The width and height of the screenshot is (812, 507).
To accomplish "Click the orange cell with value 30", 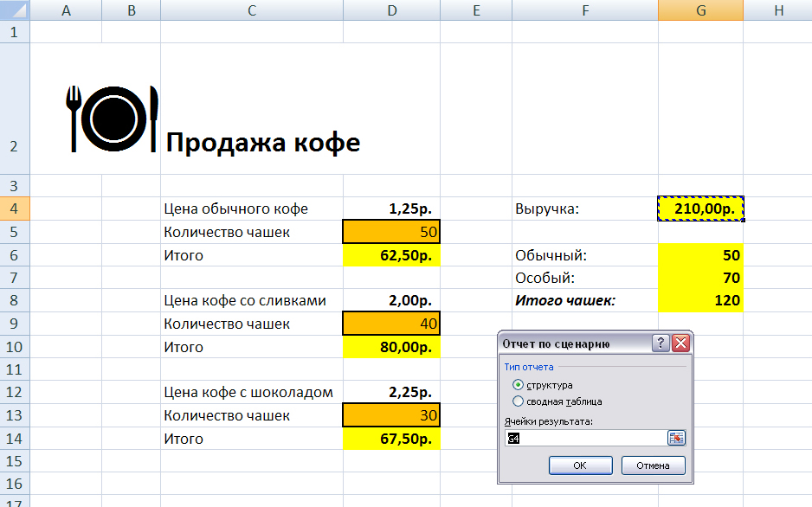I will 391,415.
